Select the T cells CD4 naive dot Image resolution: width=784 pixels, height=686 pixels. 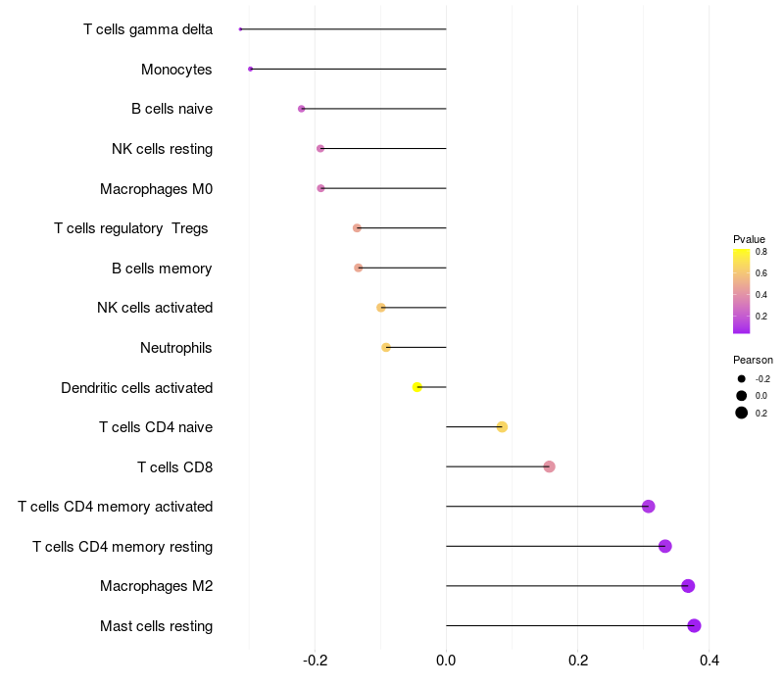click(x=502, y=426)
